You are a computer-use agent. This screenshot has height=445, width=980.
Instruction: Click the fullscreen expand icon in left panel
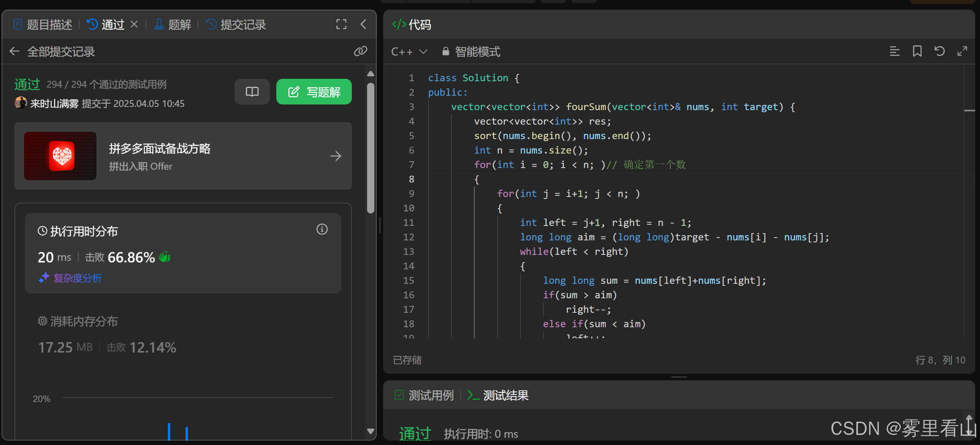[x=341, y=25]
